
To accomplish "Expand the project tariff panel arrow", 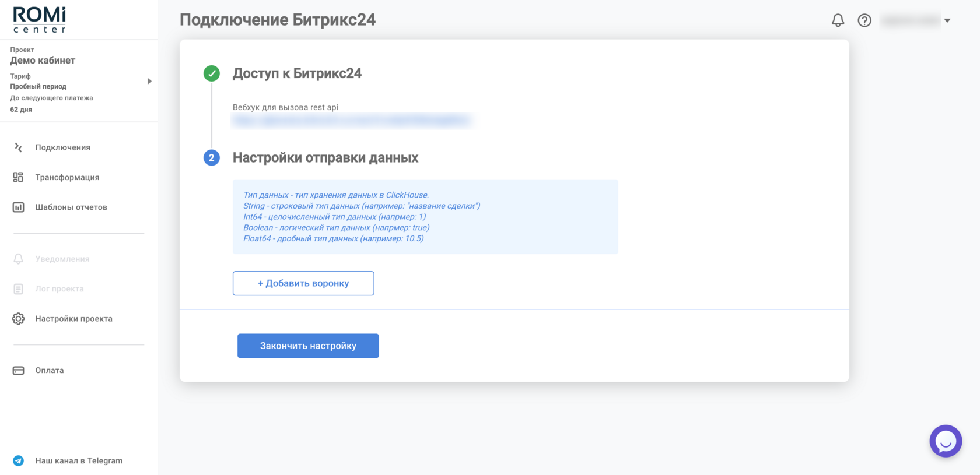I will [x=149, y=82].
